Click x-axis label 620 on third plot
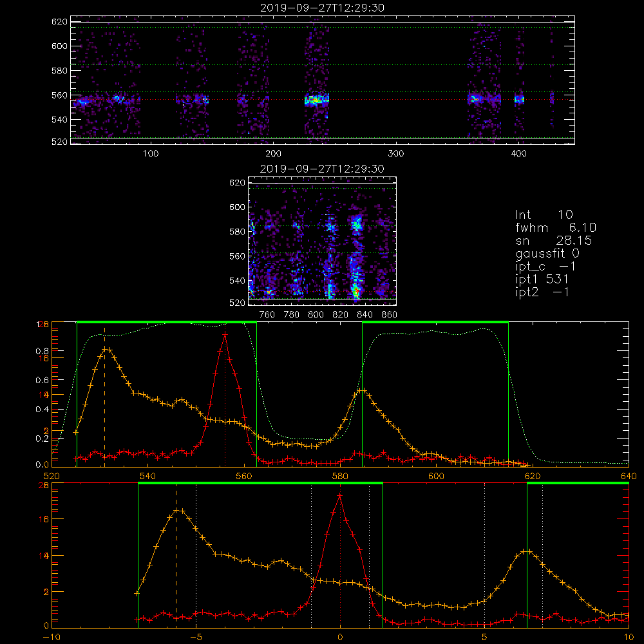Image resolution: width=644 pixels, height=644 pixels. pos(533,476)
